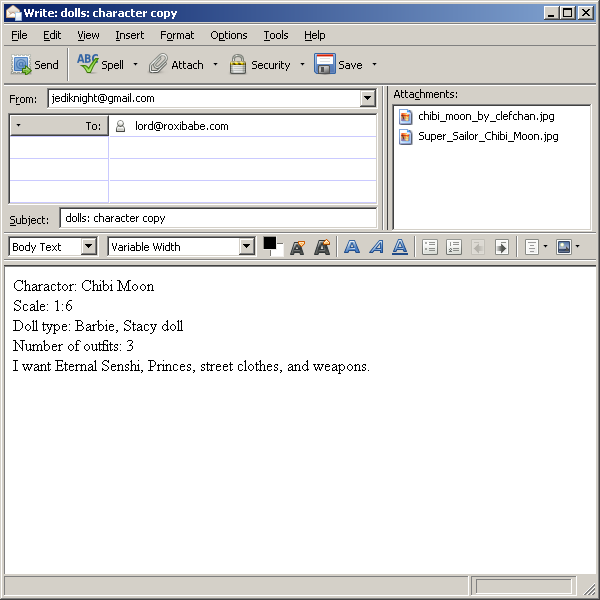Open the Insert menu

click(x=129, y=35)
